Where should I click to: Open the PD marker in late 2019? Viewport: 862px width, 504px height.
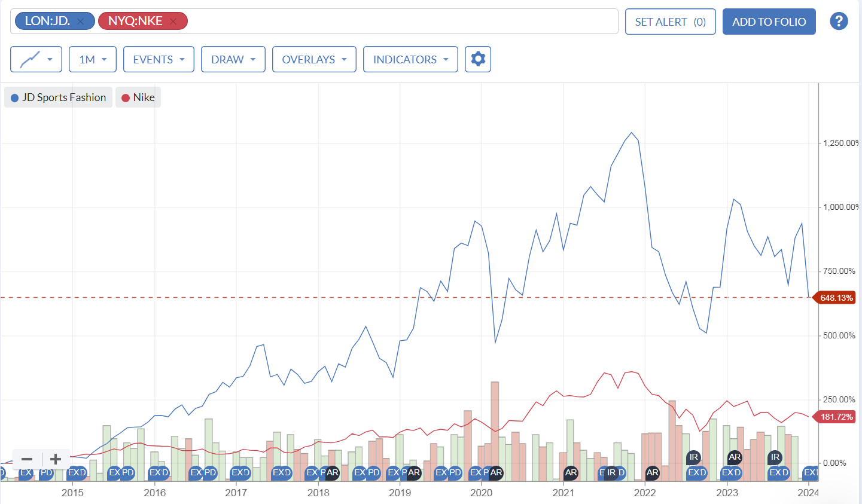pyautogui.click(x=455, y=472)
